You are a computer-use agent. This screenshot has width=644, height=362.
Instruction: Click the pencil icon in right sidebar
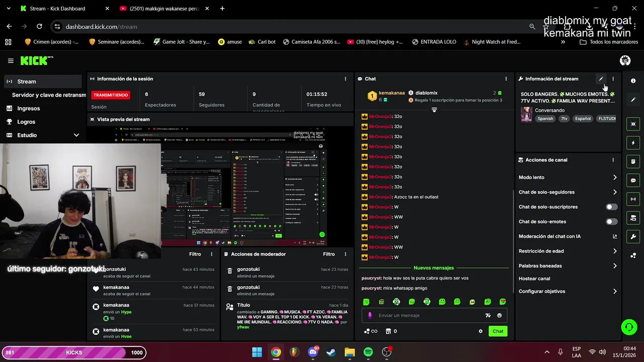tap(633, 100)
